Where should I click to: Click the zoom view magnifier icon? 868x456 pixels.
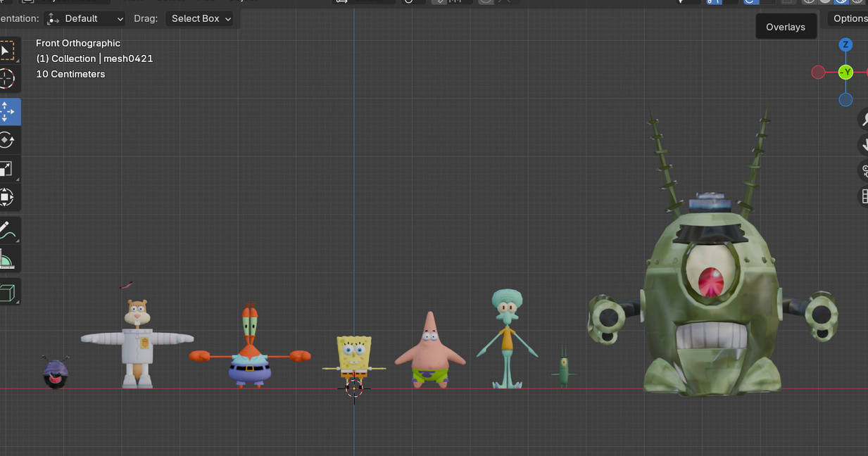tap(864, 120)
